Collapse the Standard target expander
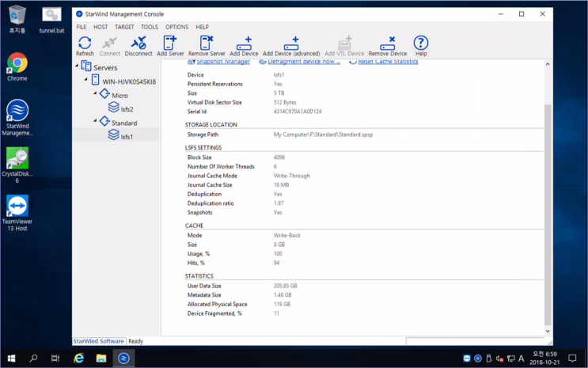The width and height of the screenshot is (588, 368). [95, 121]
